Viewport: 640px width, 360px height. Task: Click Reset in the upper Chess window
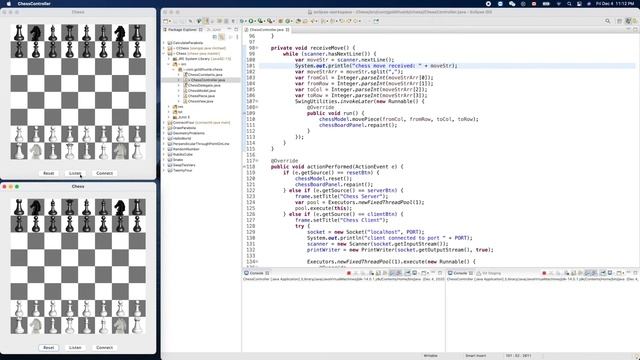[49, 173]
